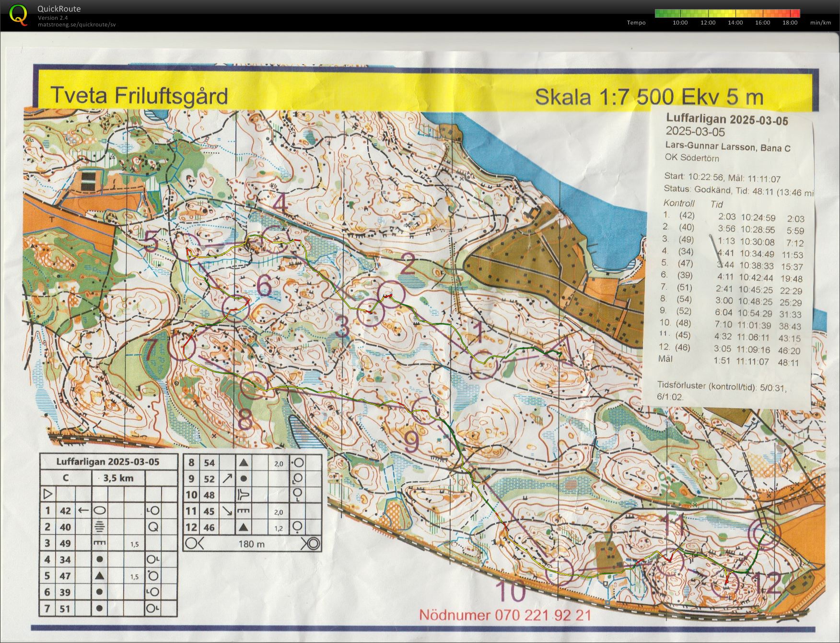Select control 5 row with code 47 in the table
Viewport: 840px width, 643px height.
108,576
